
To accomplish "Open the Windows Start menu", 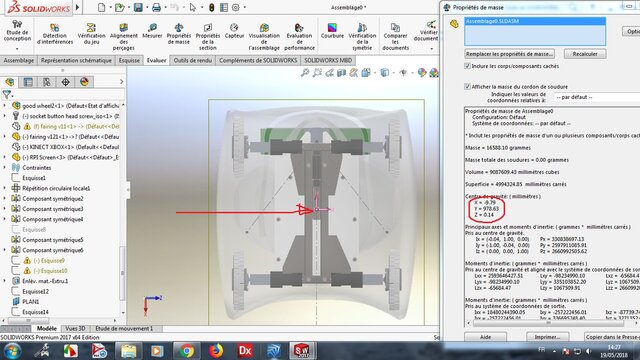I will 13,351.
